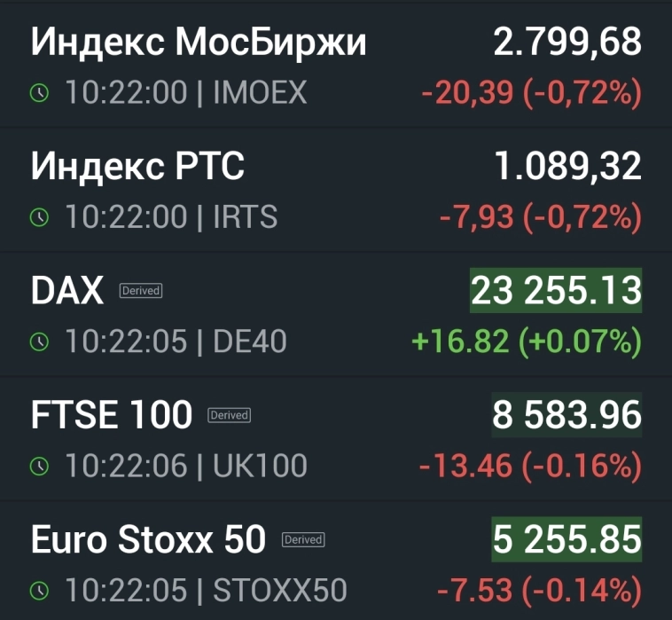Click Derived badge next to DAX
The height and width of the screenshot is (620, 672).
(x=140, y=291)
